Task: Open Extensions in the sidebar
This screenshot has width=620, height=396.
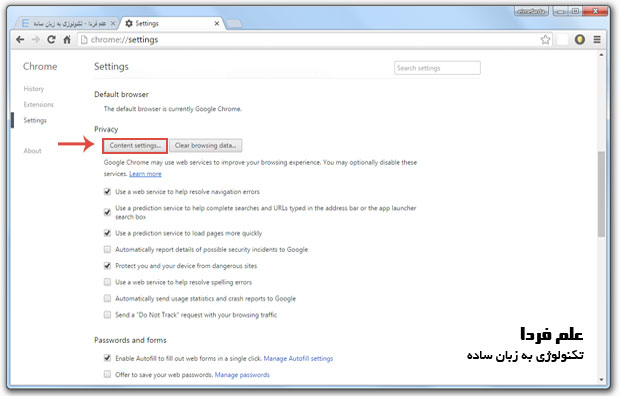Action: (x=38, y=104)
